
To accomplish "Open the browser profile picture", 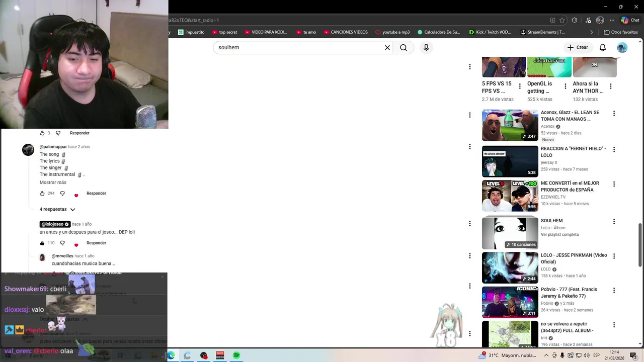I will pyautogui.click(x=600, y=21).
